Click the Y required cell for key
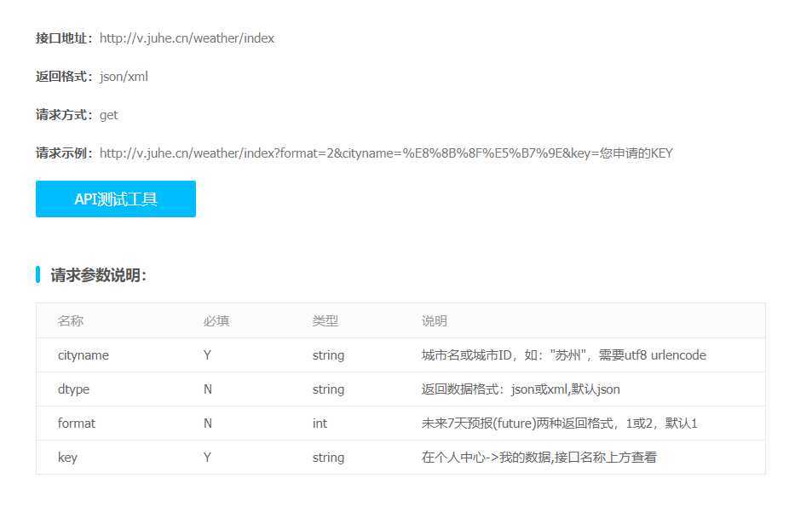The width and height of the screenshot is (812, 507). tap(207, 458)
